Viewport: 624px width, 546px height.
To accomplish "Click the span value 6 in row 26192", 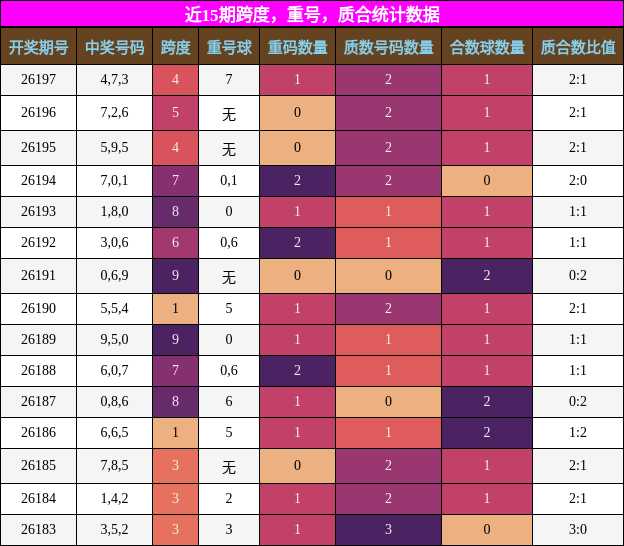I will tap(176, 242).
